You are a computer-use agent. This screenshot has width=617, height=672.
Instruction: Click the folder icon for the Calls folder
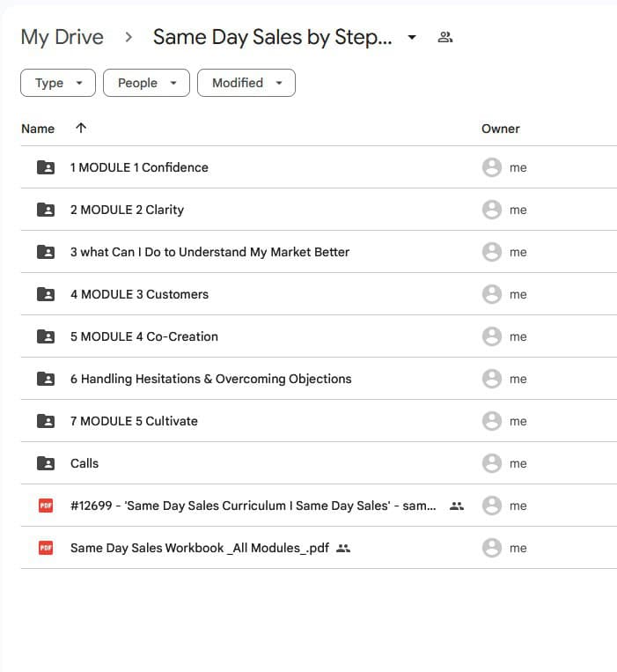coord(46,463)
